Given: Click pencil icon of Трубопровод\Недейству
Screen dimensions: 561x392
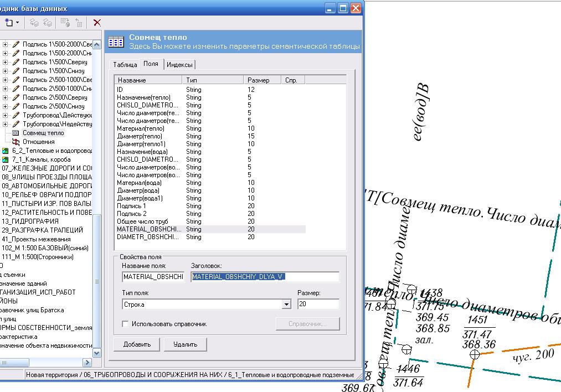Looking at the screenshot, I should 16,124.
